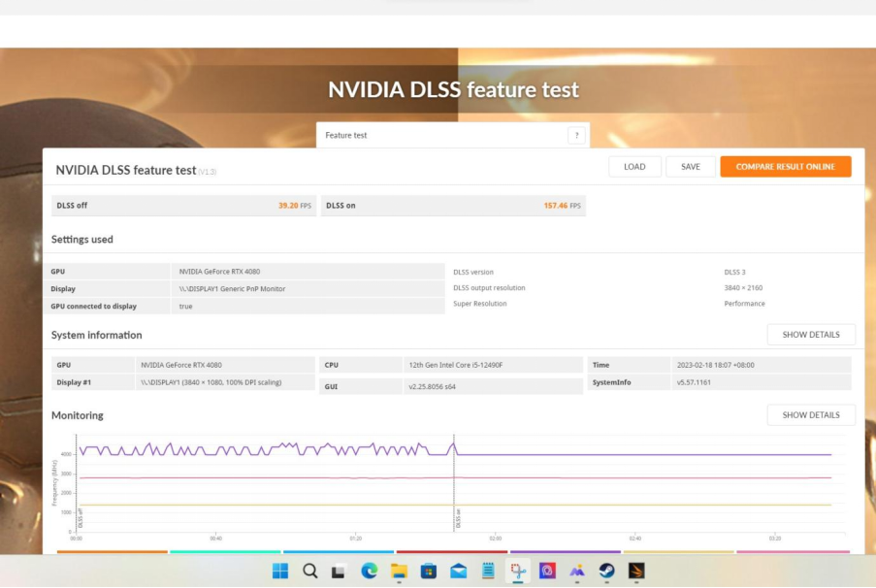
Task: Click the GUI version v2.25.8056 s64
Action: (432, 386)
